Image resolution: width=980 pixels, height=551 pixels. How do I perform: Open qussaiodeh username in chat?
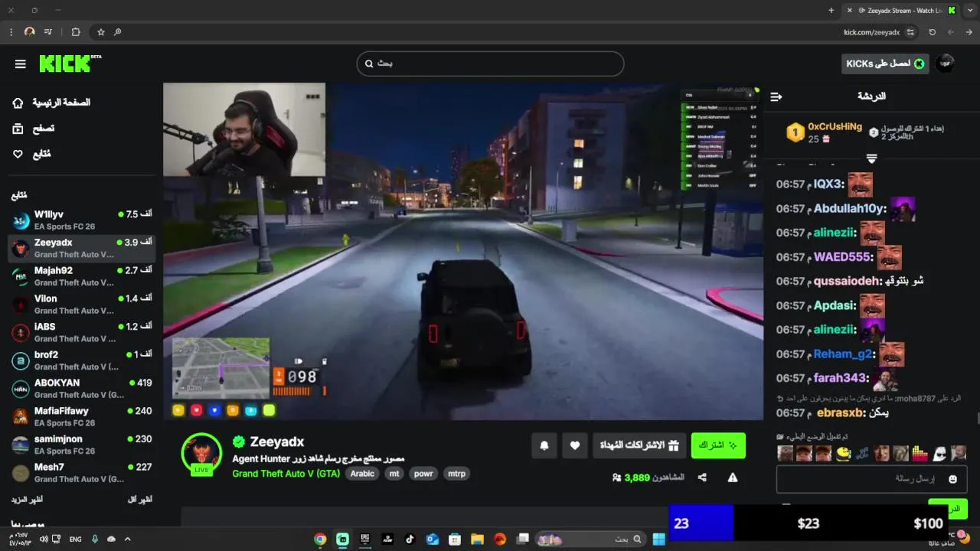pos(846,281)
